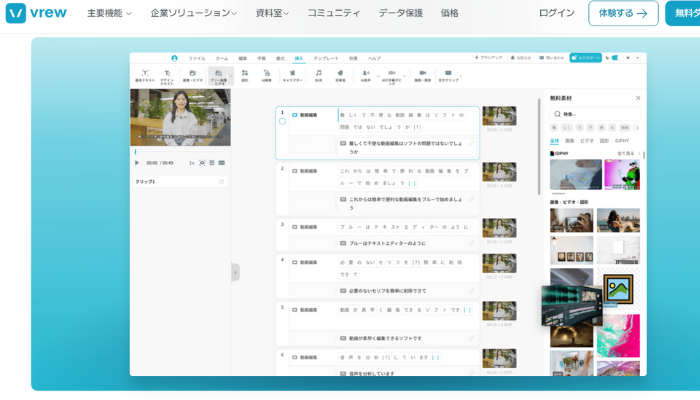Collapse the left panel with the arrow handle
Image resolution: width=700 pixels, height=400 pixels.
coord(235,272)
